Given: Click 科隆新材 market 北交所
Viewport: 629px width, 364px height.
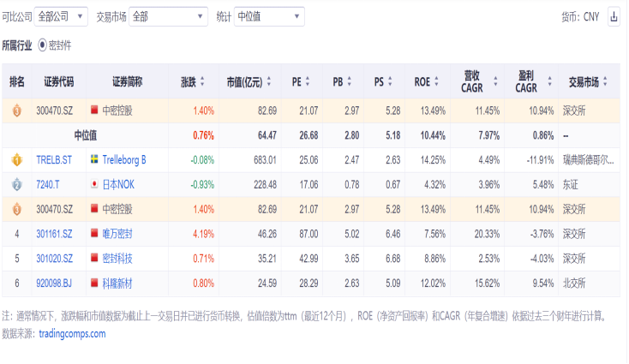Looking at the screenshot, I should click(x=574, y=283).
